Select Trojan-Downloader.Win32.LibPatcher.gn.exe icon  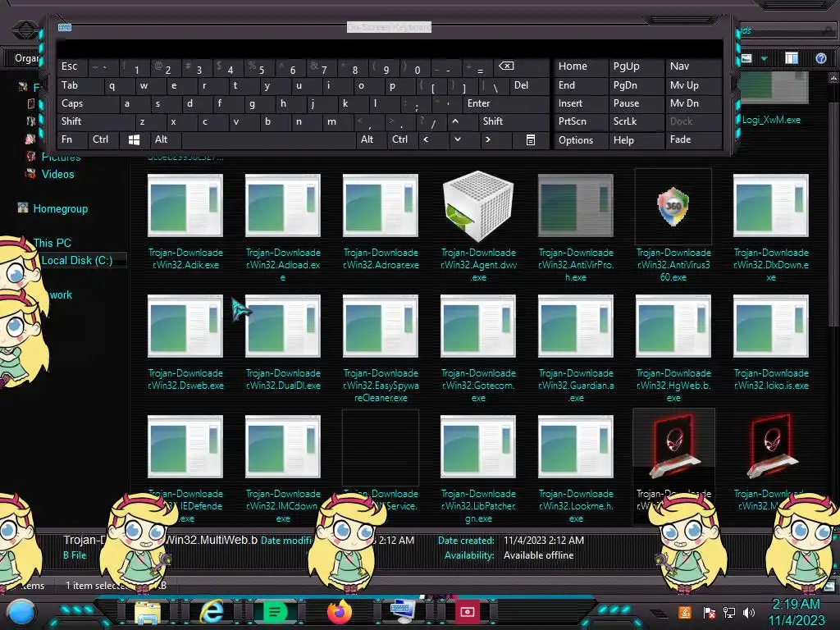click(478, 446)
